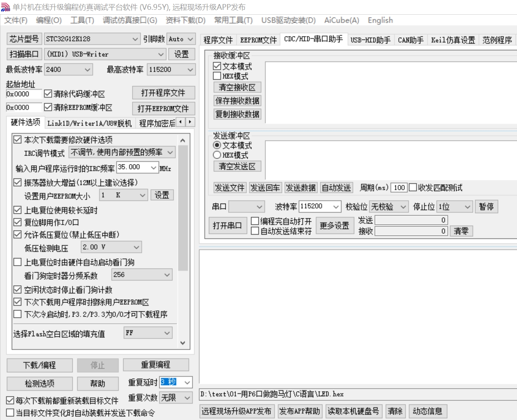Enable receive buffer HEX模式 checkbox
The image size is (517, 420).
pyautogui.click(x=217, y=76)
